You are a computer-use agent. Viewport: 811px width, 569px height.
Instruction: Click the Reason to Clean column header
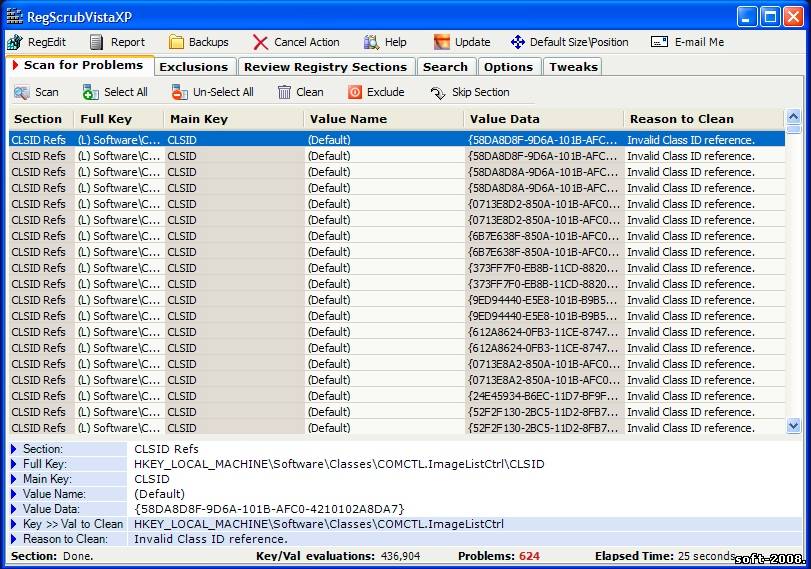pyautogui.click(x=704, y=119)
